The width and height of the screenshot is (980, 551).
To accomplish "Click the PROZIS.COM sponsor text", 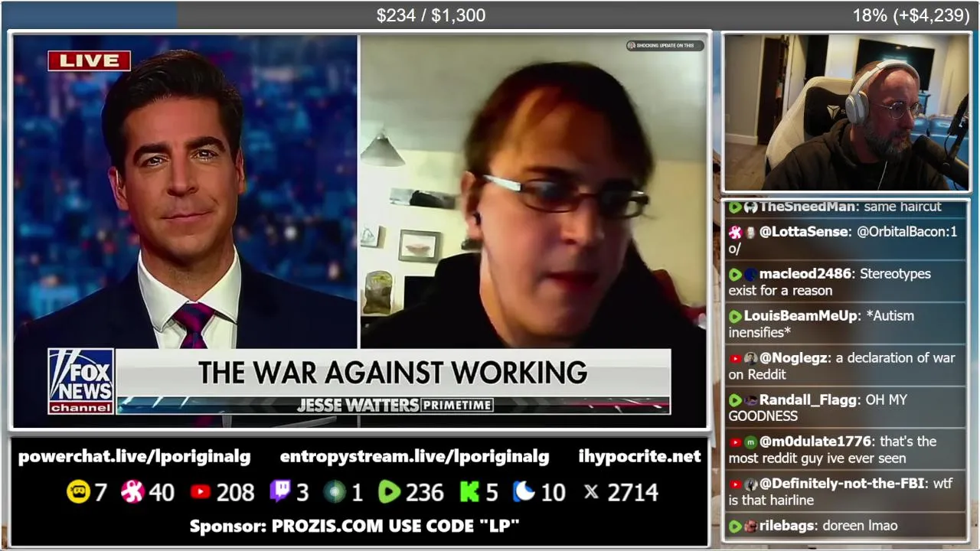I will [x=354, y=527].
